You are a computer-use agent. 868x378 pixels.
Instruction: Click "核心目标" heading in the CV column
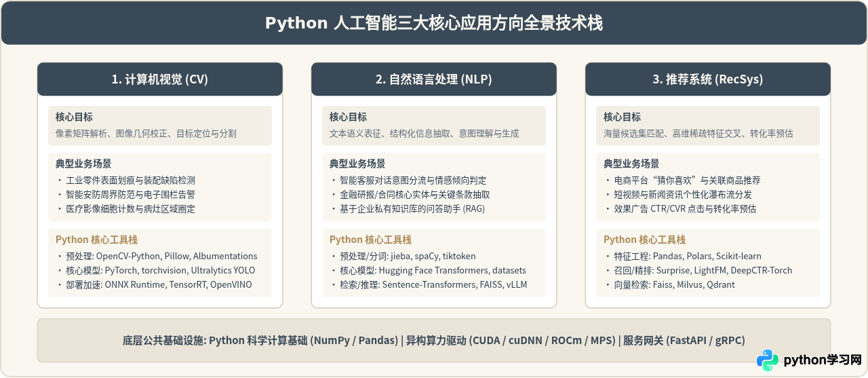click(x=75, y=117)
